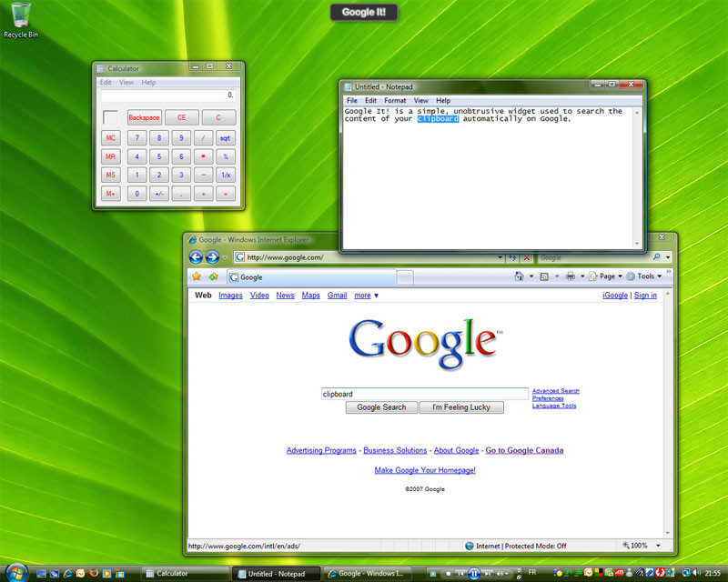Open the Gmail link

click(337, 296)
